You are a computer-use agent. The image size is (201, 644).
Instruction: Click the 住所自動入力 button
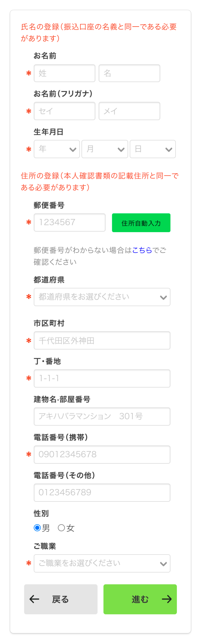(141, 223)
